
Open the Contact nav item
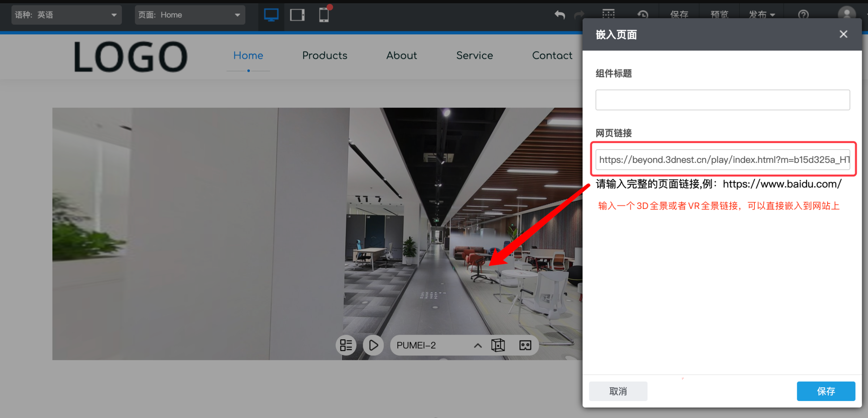pyautogui.click(x=552, y=56)
